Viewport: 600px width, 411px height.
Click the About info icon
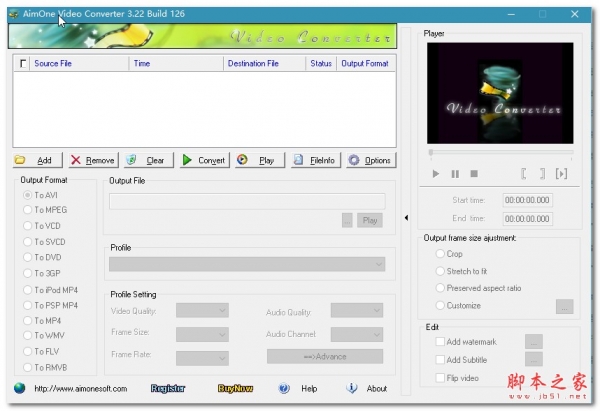pyautogui.click(x=352, y=388)
